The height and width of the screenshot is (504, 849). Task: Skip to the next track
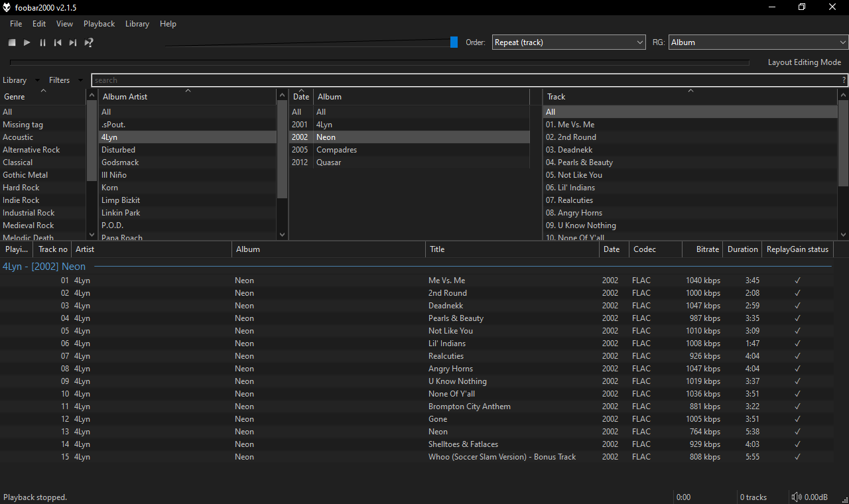[x=73, y=42]
